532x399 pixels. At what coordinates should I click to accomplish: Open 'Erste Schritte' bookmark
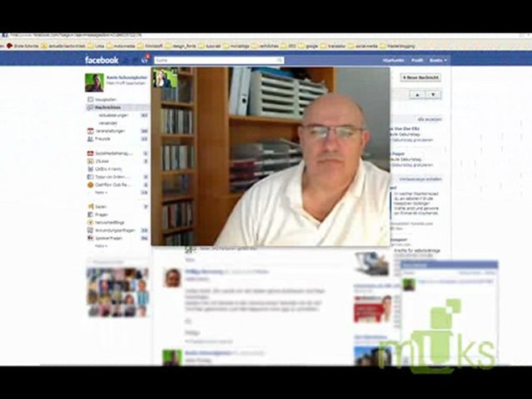tap(23, 46)
